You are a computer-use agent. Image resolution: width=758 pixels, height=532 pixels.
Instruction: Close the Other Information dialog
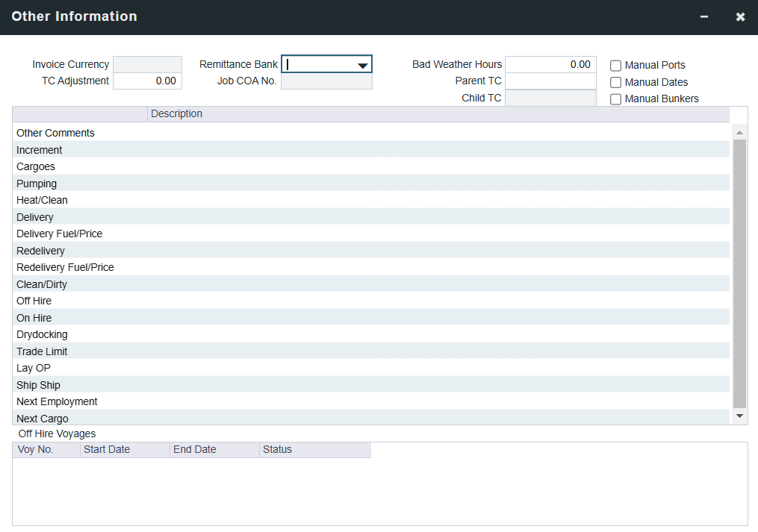[x=740, y=16]
